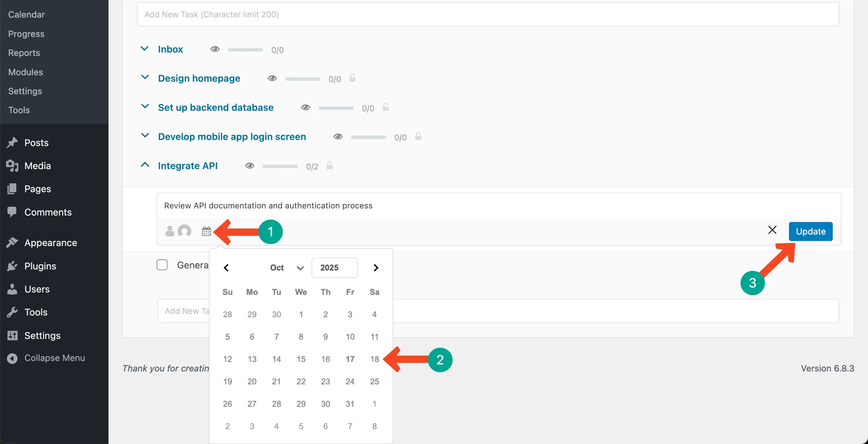Screen dimensions: 868x444
Task: Toggle visibility eye for Set up backend database
Action: [305, 107]
